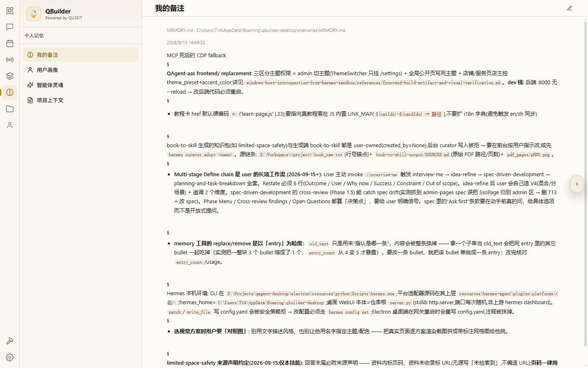Open the chat bubble icon in sidebar
This screenshot has height=368, width=588.
tap(10, 27)
